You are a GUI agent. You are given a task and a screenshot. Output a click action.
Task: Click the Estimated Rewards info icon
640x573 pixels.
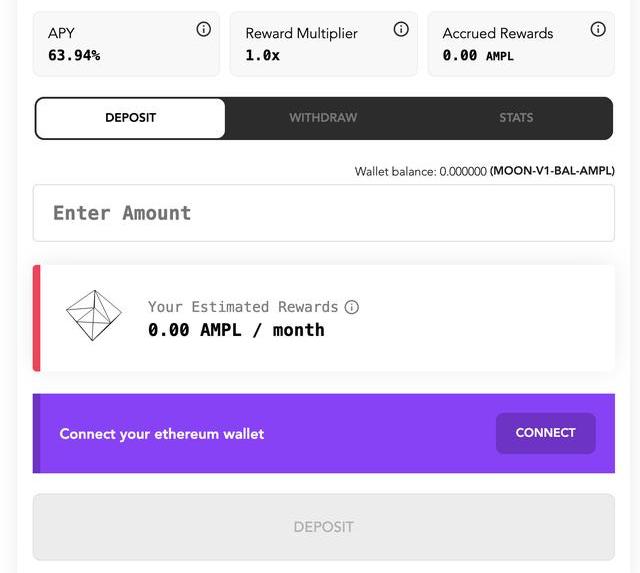point(352,307)
